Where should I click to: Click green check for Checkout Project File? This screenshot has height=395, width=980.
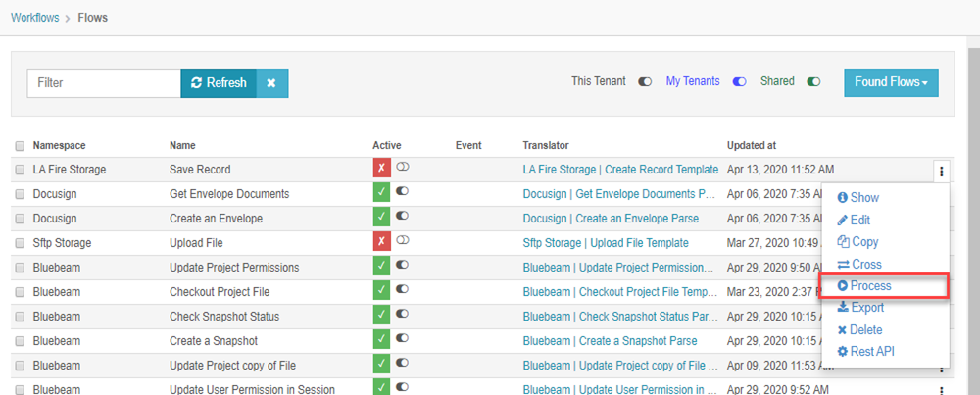click(381, 291)
